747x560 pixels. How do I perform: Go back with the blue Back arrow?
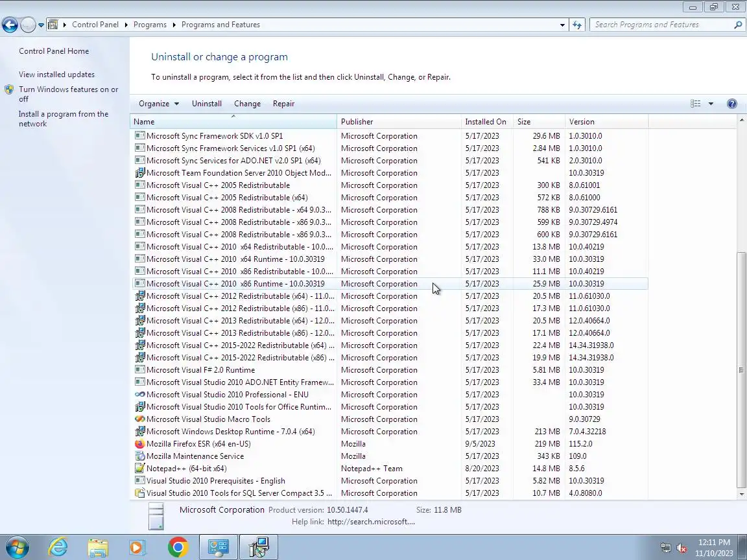tap(10, 25)
